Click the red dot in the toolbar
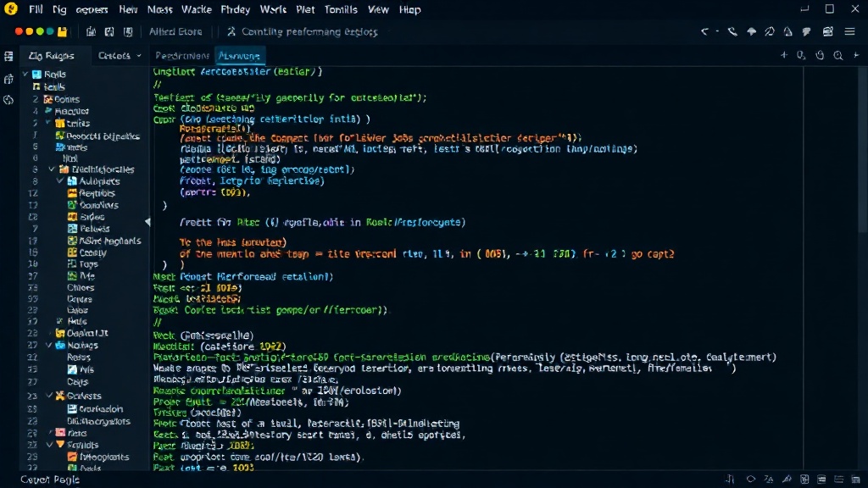 point(19,31)
